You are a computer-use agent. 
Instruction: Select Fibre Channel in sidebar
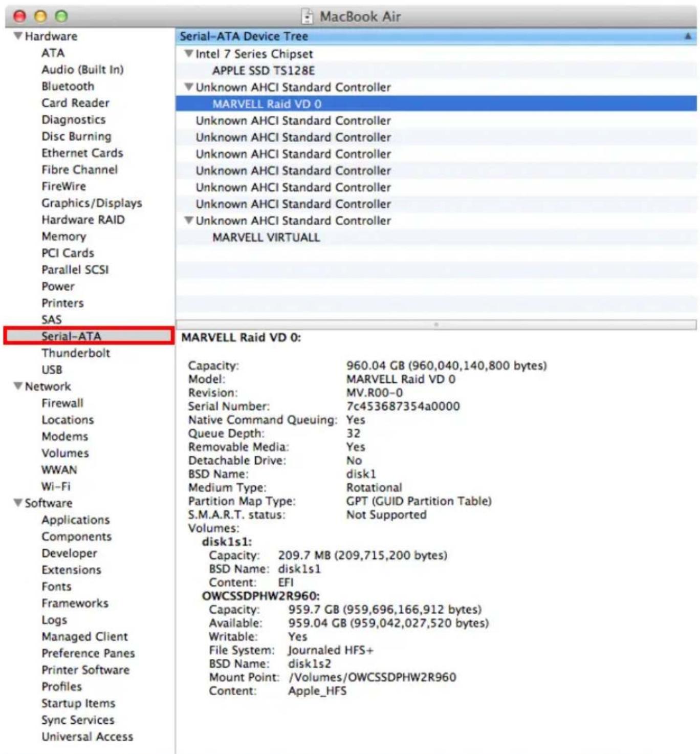click(80, 169)
